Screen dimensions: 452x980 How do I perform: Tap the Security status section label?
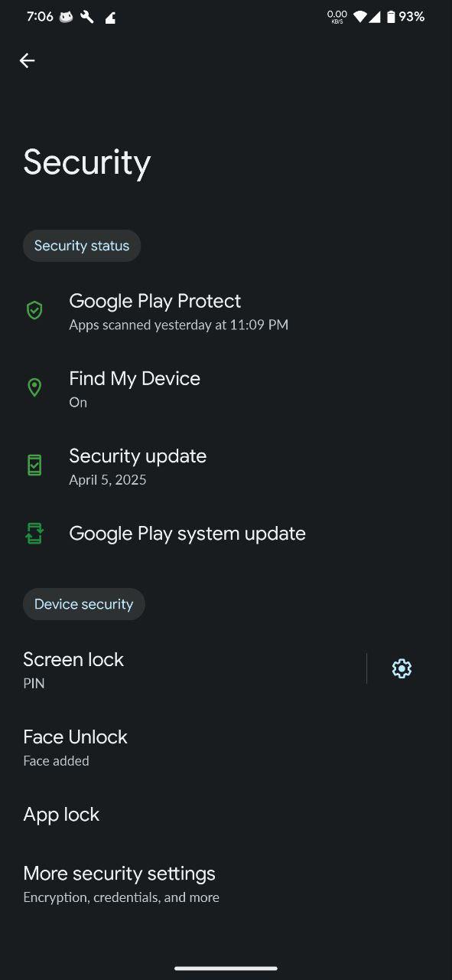82,246
